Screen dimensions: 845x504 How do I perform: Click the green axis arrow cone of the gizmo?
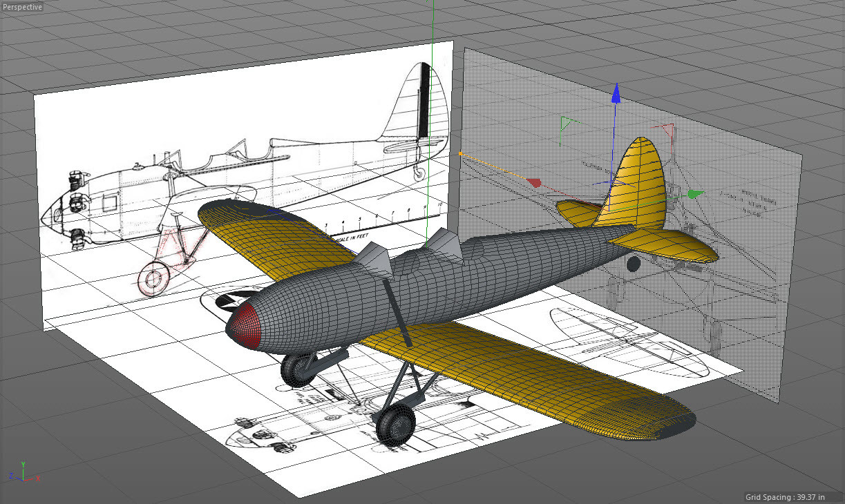pyautogui.click(x=695, y=195)
